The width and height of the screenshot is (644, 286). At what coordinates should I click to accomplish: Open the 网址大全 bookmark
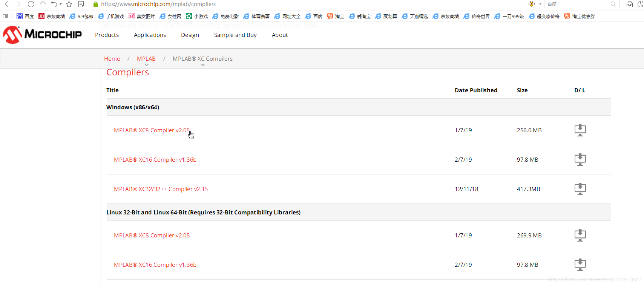pos(287,16)
